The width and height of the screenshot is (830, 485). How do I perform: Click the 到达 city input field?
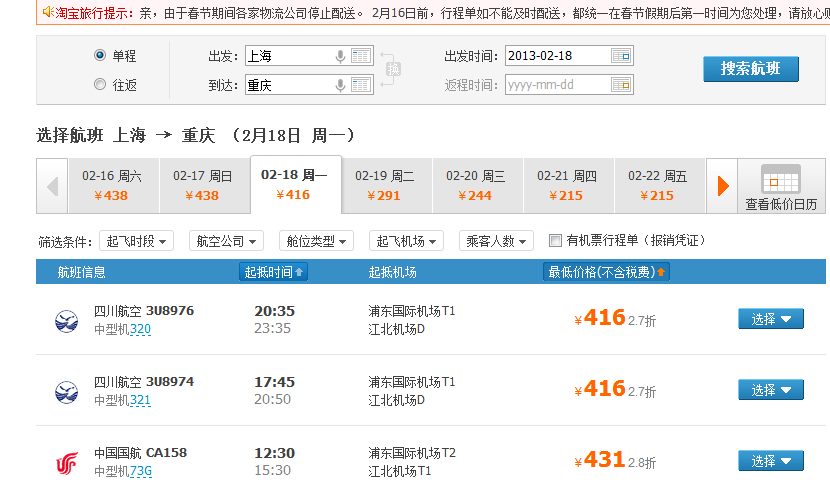[x=309, y=85]
